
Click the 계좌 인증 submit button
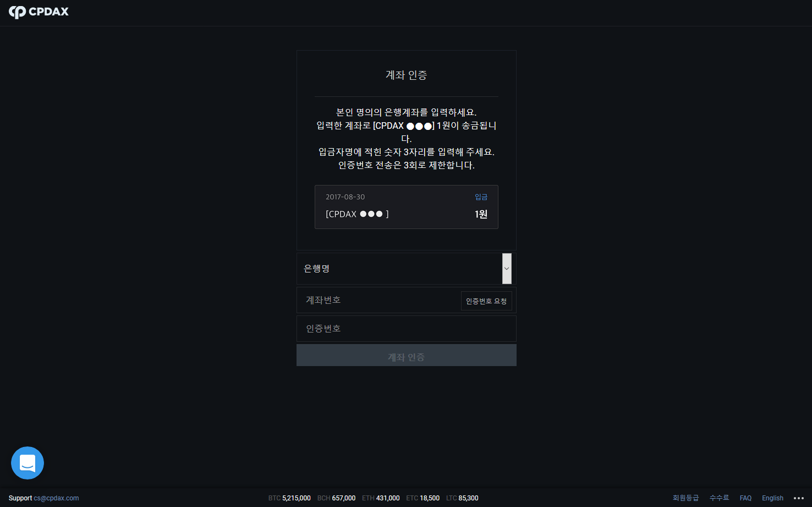407,356
